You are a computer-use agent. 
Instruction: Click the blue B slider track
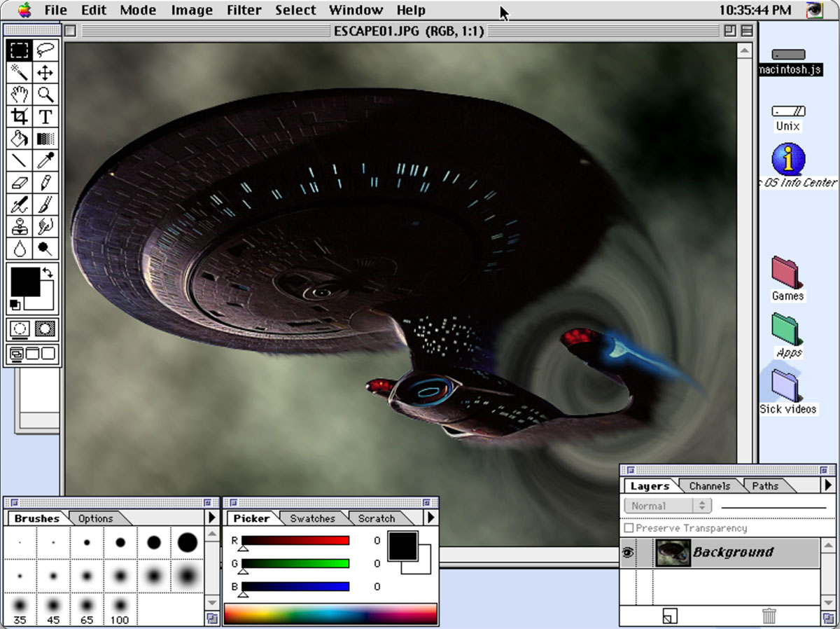(295, 586)
